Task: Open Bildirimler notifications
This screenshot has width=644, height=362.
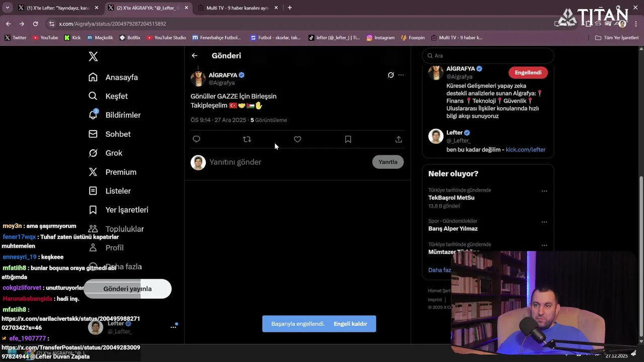Action: (115, 115)
